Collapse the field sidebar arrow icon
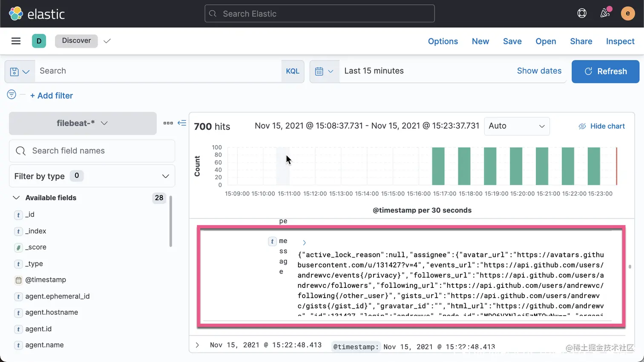 click(182, 123)
